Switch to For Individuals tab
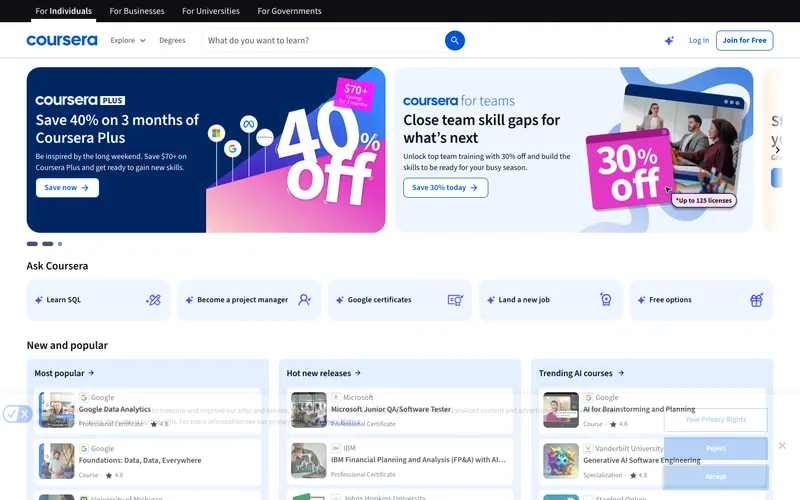 (x=63, y=11)
